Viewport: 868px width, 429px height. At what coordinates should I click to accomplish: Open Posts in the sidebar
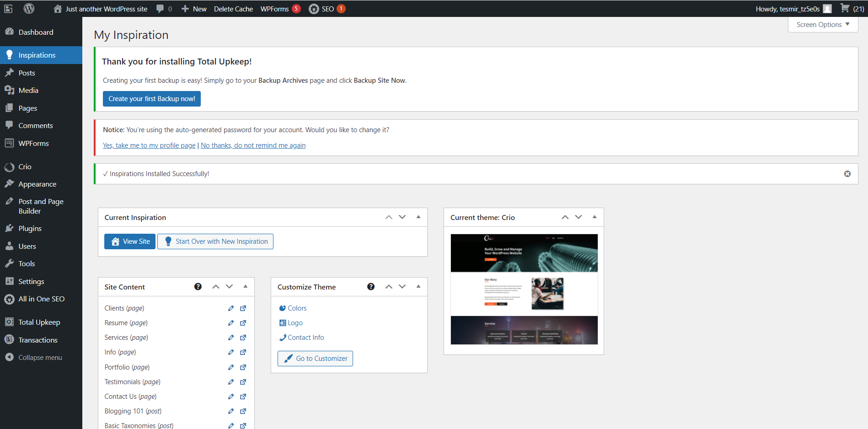coord(41,73)
